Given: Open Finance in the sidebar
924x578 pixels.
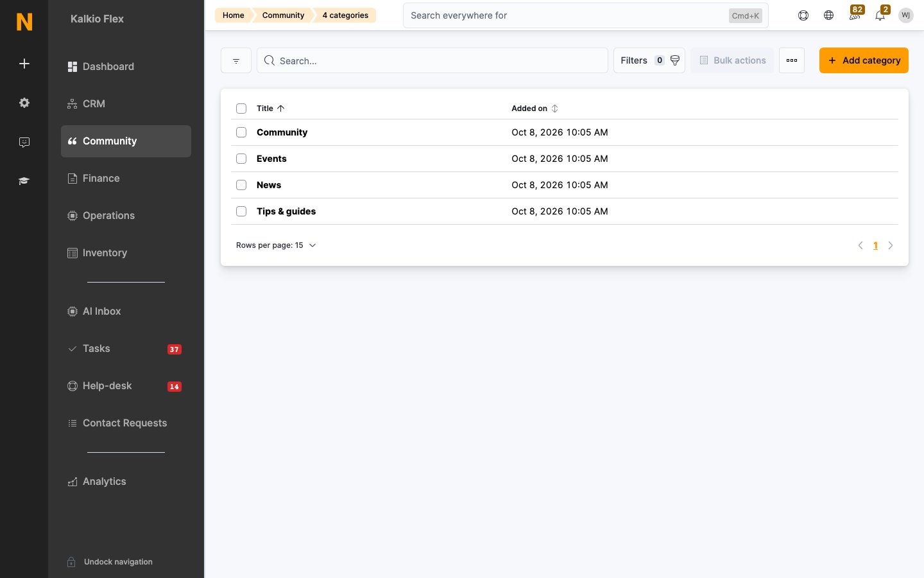Looking at the screenshot, I should [126, 179].
